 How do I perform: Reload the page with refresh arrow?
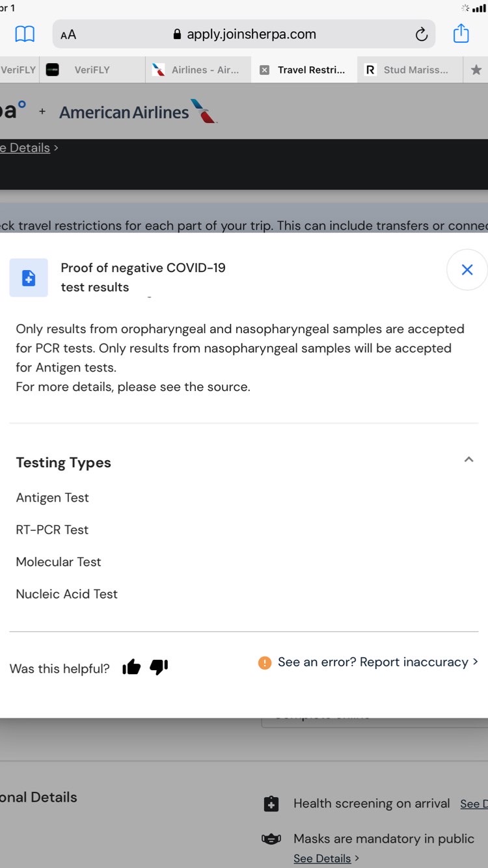(421, 34)
